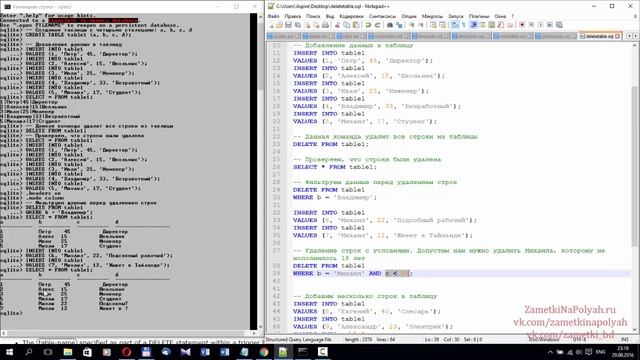This screenshot has height=360, width=640.
Task: Click the Cut scissors icon
Action: pyautogui.click(x=337, y=25)
